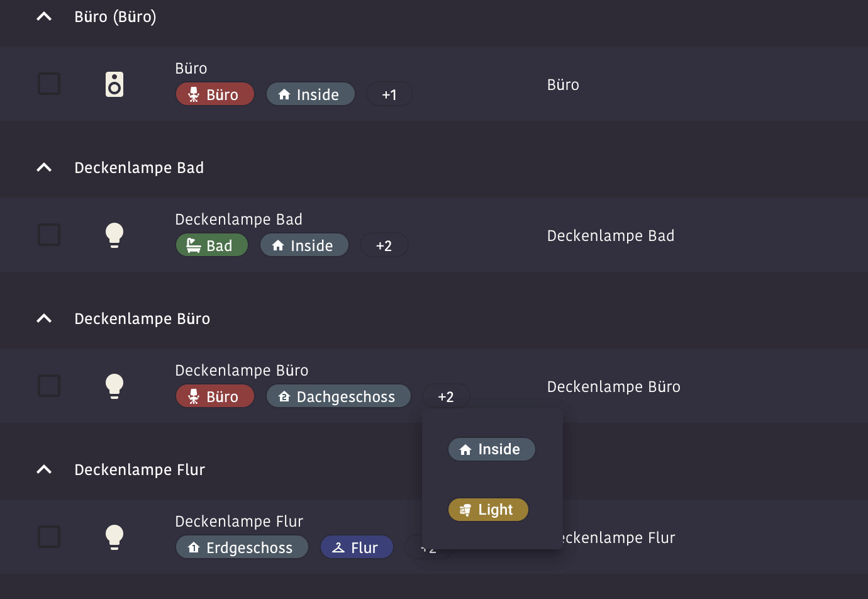Viewport: 868px width, 599px height.
Task: Tick the checkbox for the Büro speaker row
Action: tap(49, 84)
